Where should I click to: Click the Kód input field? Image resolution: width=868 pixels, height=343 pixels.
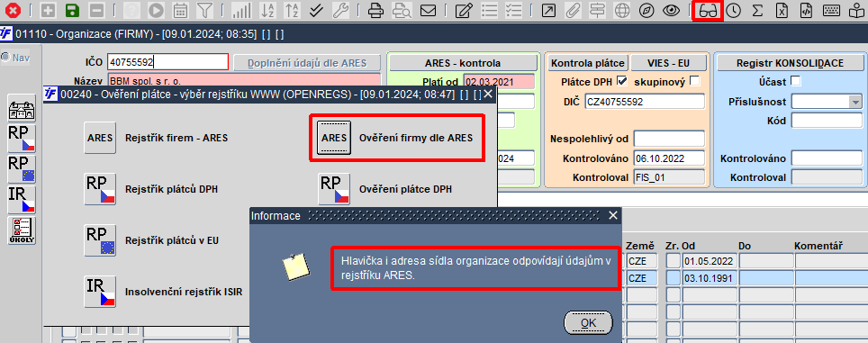(x=827, y=120)
